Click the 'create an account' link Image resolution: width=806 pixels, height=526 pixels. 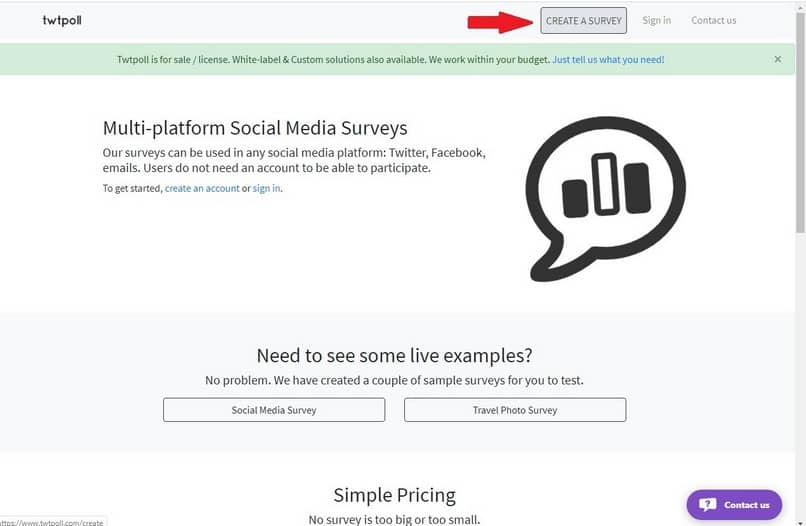pyautogui.click(x=202, y=188)
